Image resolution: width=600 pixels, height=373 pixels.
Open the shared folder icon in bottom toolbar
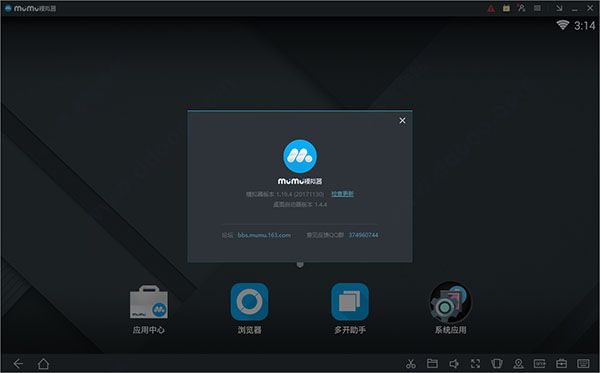432,363
